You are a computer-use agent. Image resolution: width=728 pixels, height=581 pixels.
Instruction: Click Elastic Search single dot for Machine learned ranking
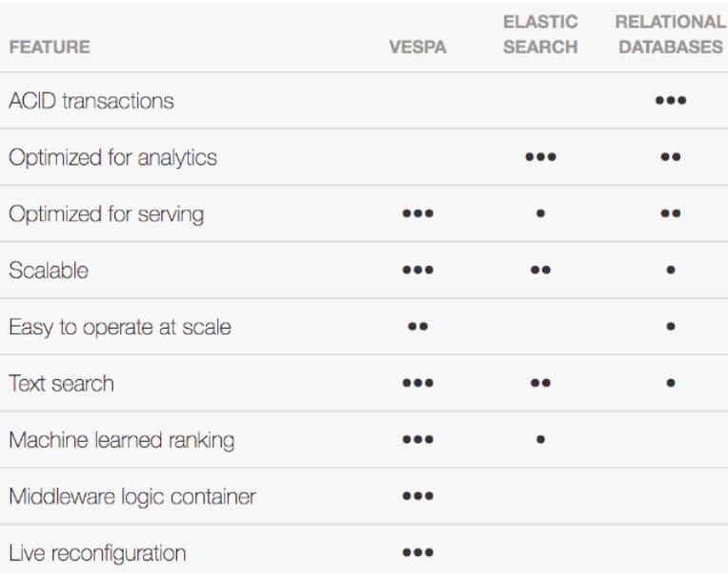pos(540,439)
